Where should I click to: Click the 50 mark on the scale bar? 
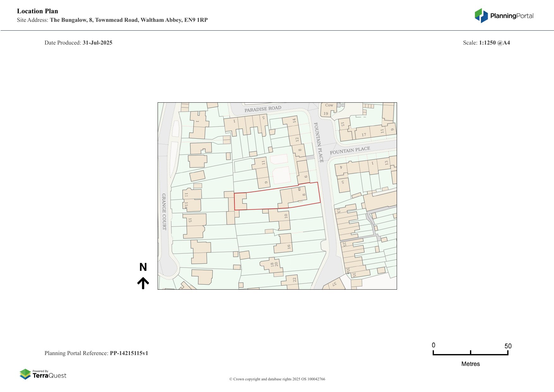508,346
